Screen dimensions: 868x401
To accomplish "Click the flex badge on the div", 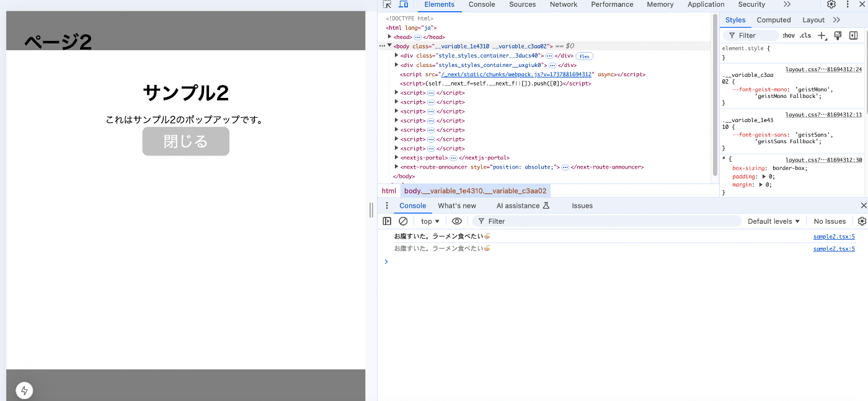I will point(585,56).
